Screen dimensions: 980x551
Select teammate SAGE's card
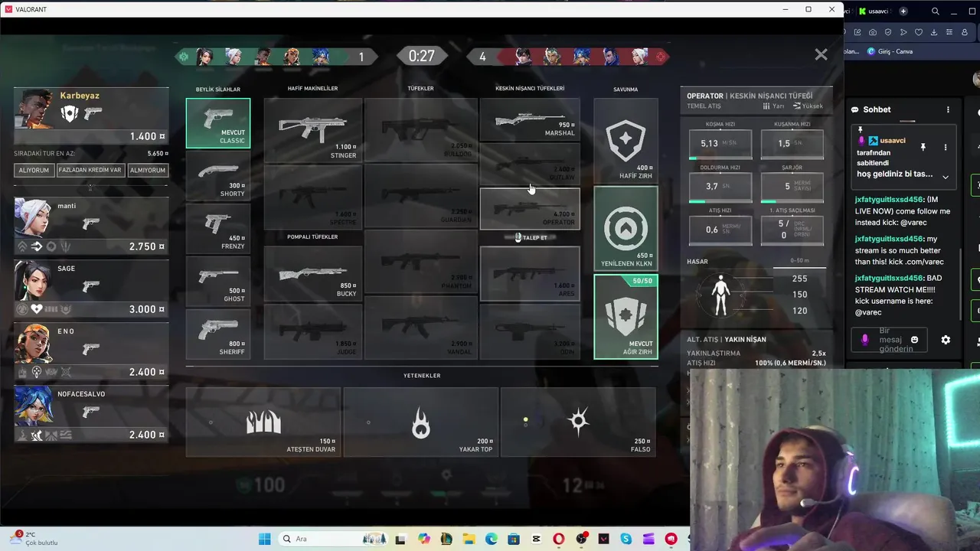(91, 289)
